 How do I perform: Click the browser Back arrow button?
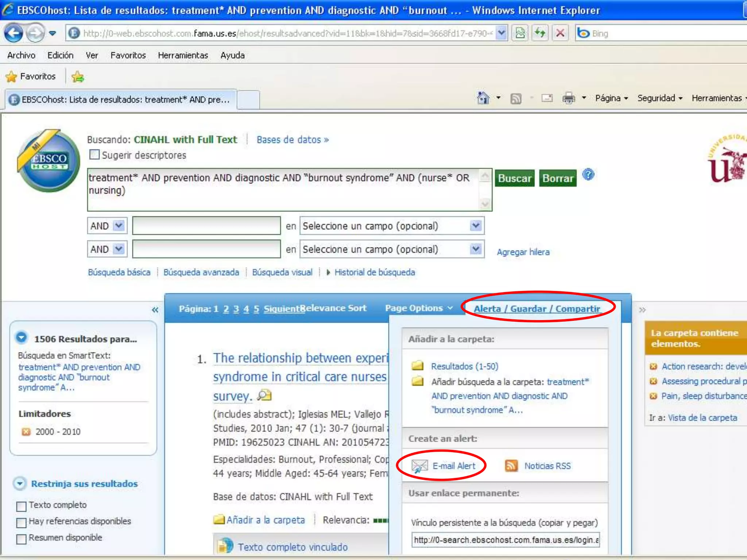pyautogui.click(x=14, y=33)
